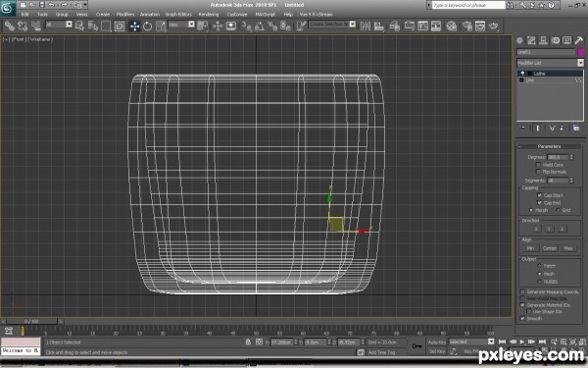This screenshot has width=588, height=368.
Task: Click the Select and Link tool
Action: point(10,26)
